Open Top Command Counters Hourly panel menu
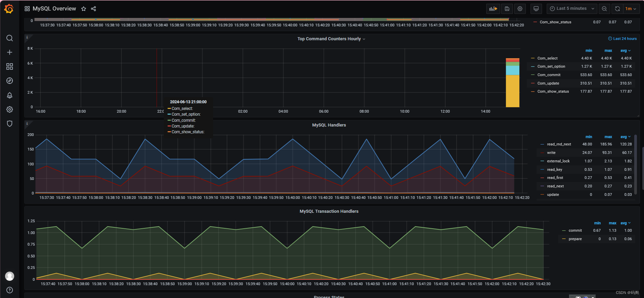The height and width of the screenshot is (298, 644). (331, 39)
